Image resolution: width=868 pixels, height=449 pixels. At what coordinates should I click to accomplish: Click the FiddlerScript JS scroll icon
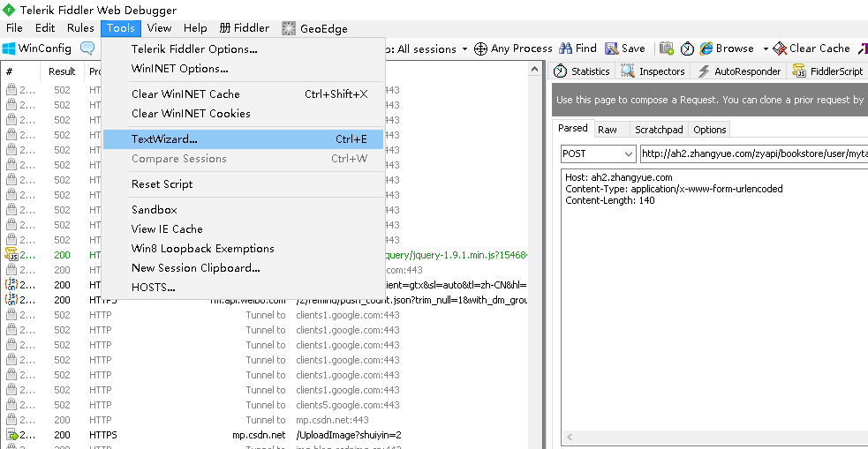[799, 71]
